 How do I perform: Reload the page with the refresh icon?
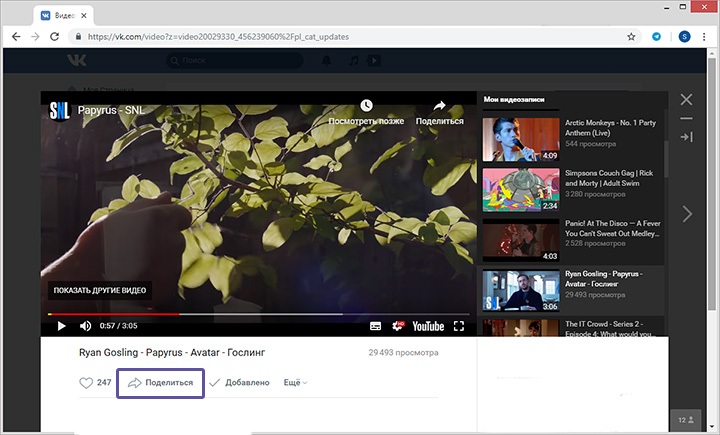click(55, 37)
